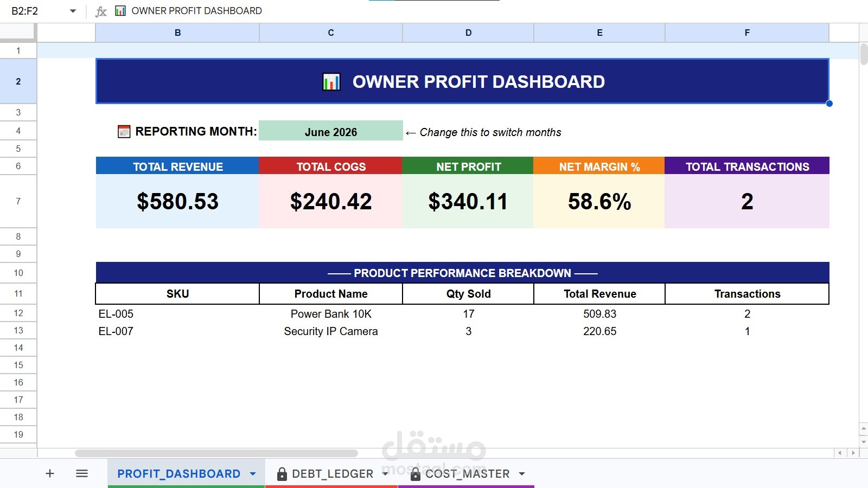The height and width of the screenshot is (488, 868).
Task: Click the chart icon in the dashboard title
Action: point(331,82)
